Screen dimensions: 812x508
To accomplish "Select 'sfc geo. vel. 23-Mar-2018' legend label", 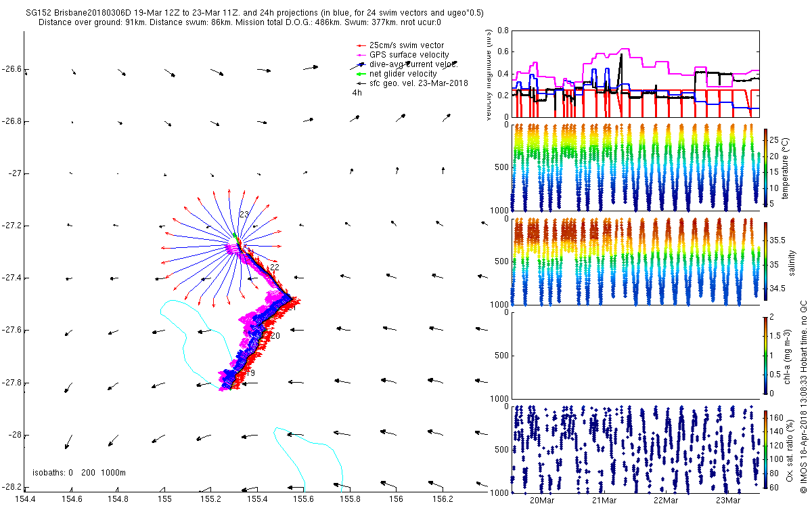I will (x=419, y=83).
